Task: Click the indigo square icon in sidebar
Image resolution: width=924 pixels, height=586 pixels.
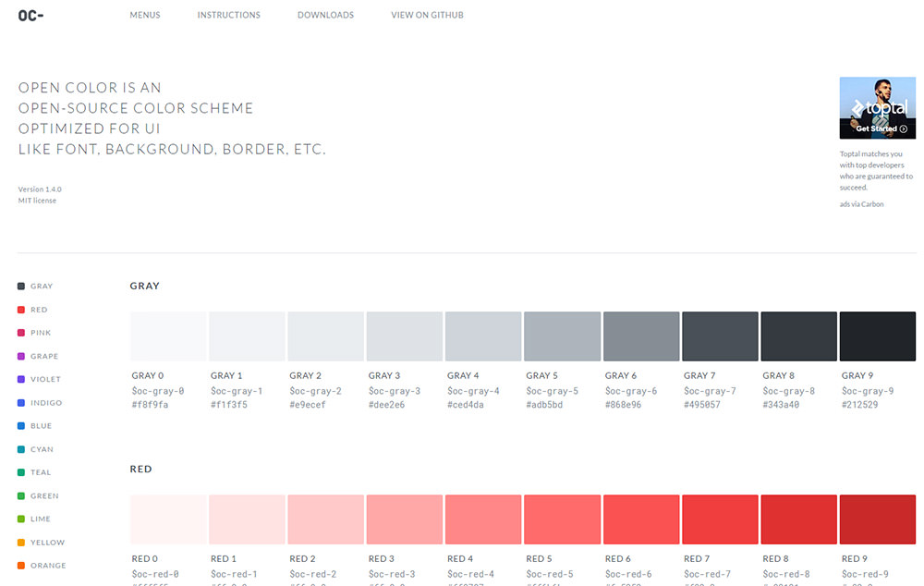Action: [x=21, y=403]
